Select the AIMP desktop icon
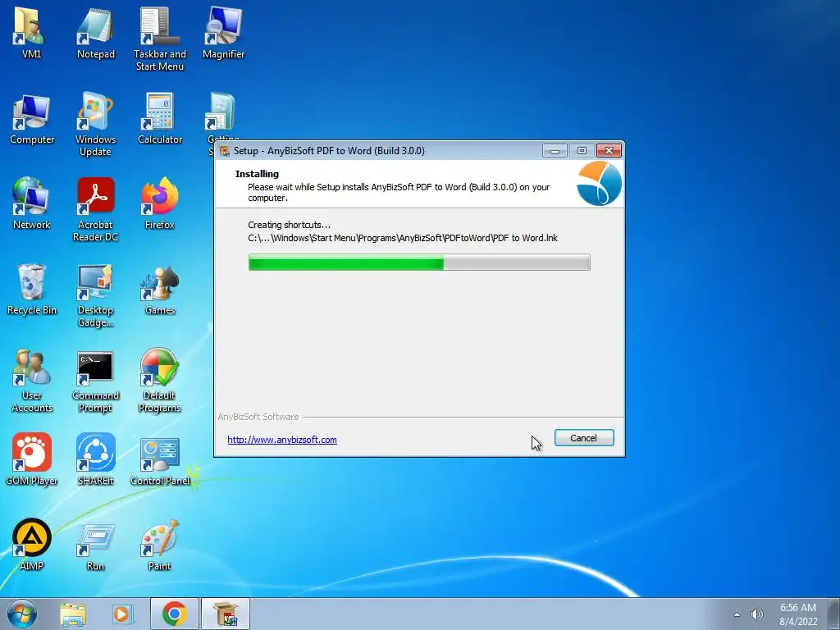840x630 pixels. point(32,545)
